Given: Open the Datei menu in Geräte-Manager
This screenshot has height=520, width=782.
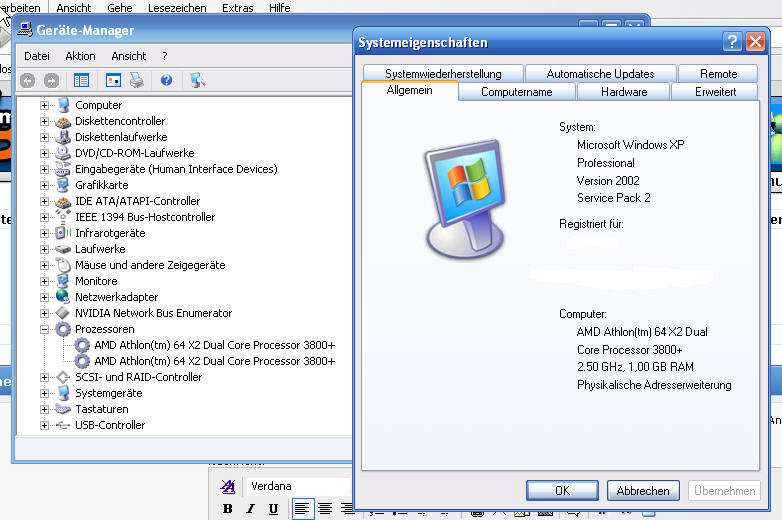Looking at the screenshot, I should pyautogui.click(x=37, y=56).
